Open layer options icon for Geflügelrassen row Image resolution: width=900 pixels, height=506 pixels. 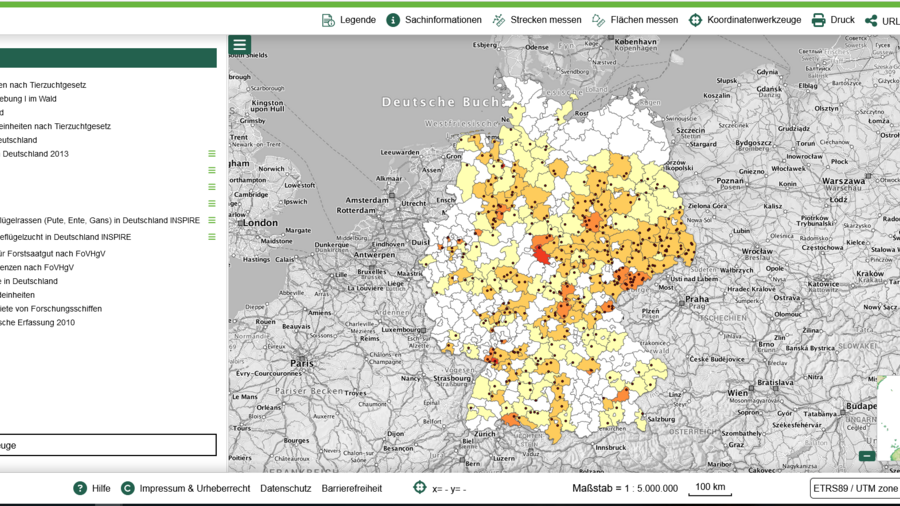coord(212,220)
